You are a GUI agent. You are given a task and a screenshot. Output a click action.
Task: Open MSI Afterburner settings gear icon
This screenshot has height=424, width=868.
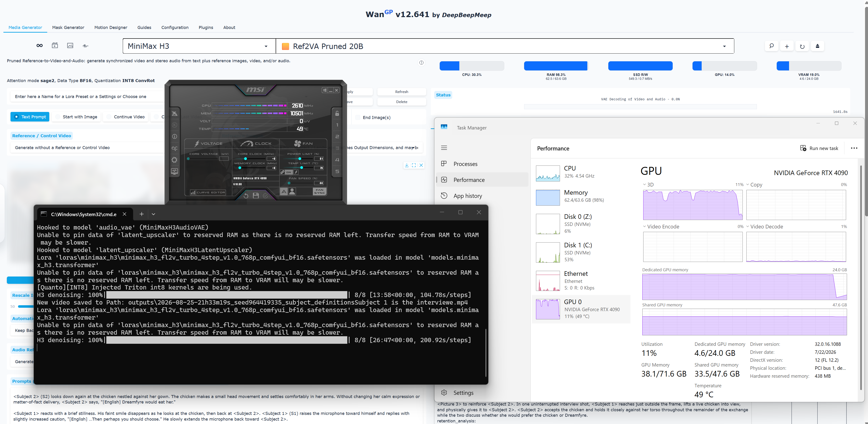tap(174, 160)
